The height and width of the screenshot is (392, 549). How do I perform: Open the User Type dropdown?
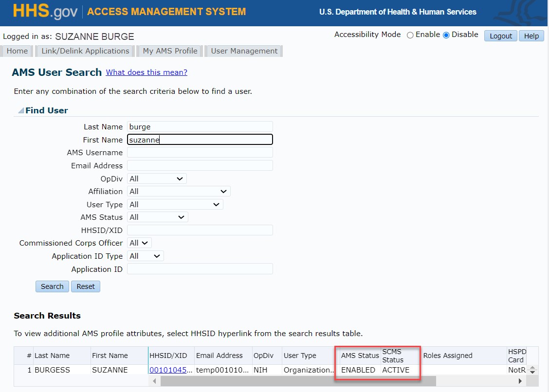(x=175, y=205)
